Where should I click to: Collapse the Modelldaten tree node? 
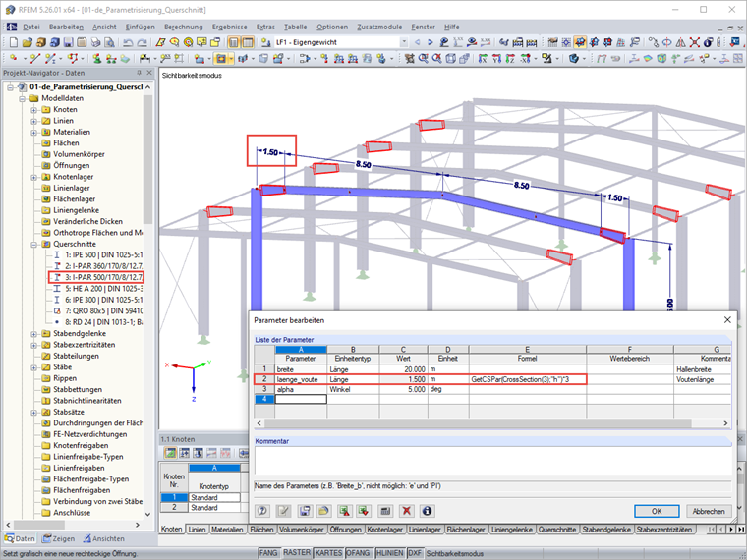coord(22,98)
